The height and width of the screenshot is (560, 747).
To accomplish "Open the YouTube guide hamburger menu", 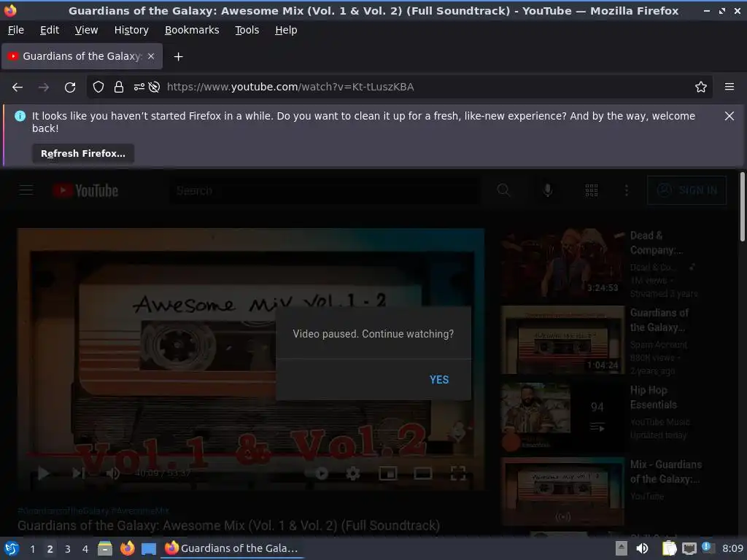I will pyautogui.click(x=26, y=190).
